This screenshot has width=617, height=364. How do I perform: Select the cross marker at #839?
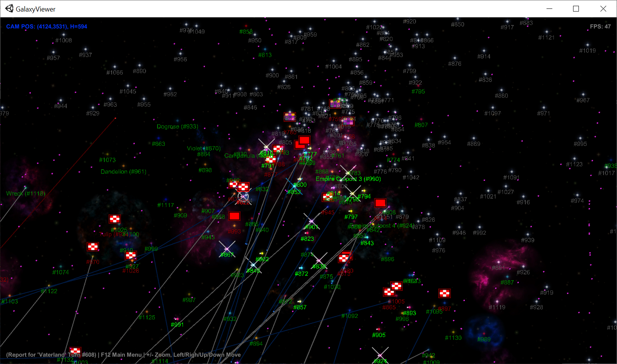tap(319, 261)
